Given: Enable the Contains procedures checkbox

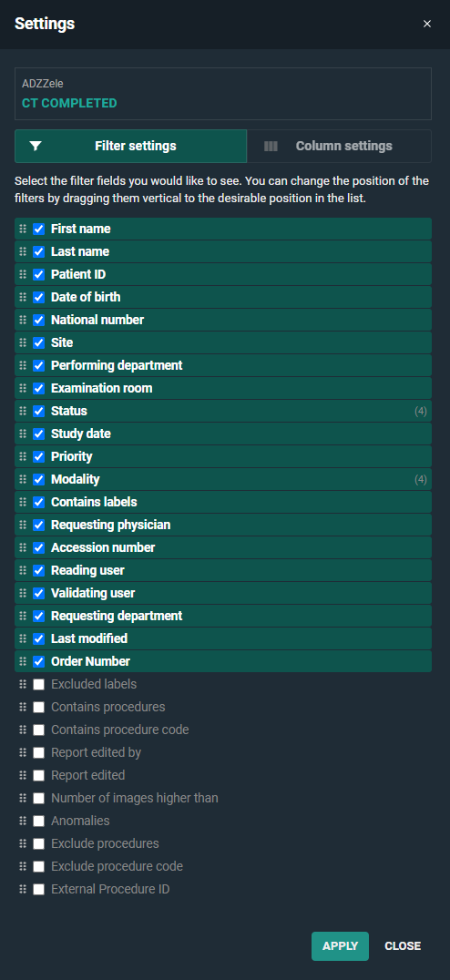Looking at the screenshot, I should [39, 707].
